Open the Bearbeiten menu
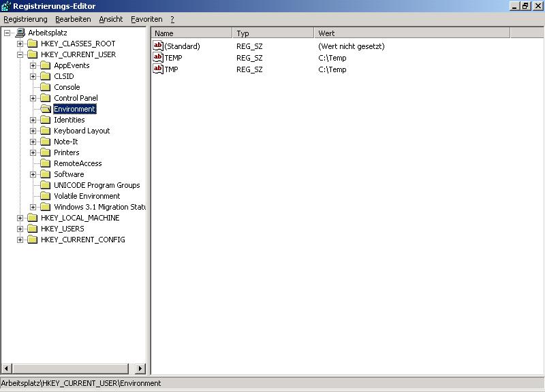This screenshot has width=545, height=392. (x=73, y=20)
